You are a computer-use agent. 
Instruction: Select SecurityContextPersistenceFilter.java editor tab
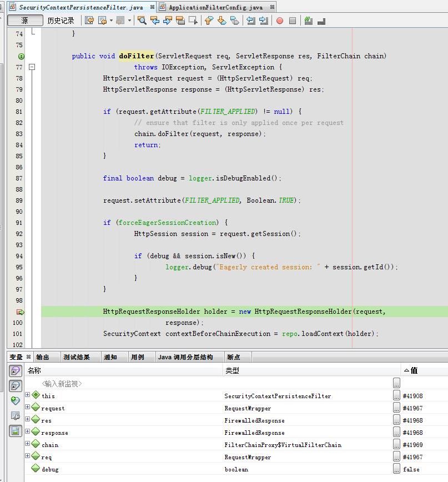pos(81,7)
